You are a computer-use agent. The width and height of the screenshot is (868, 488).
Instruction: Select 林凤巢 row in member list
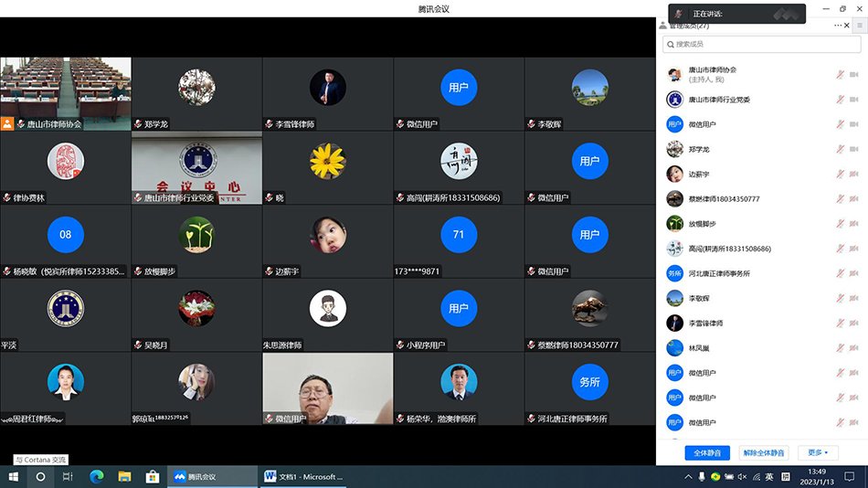tap(762, 348)
